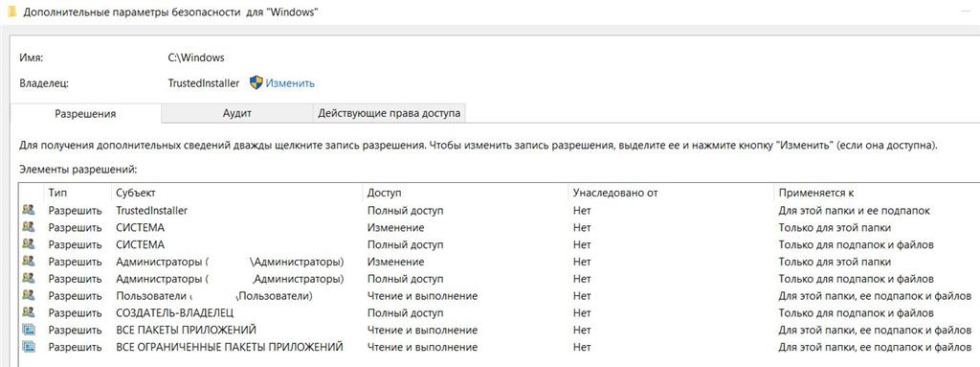Select the TrustedInstaller permission entry
The image size is (980, 367).
(x=498, y=211)
